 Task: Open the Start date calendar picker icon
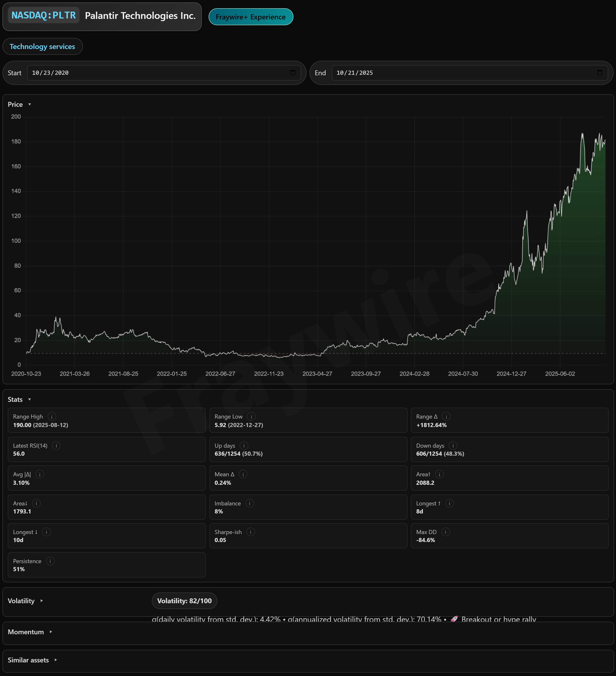pyautogui.click(x=292, y=73)
